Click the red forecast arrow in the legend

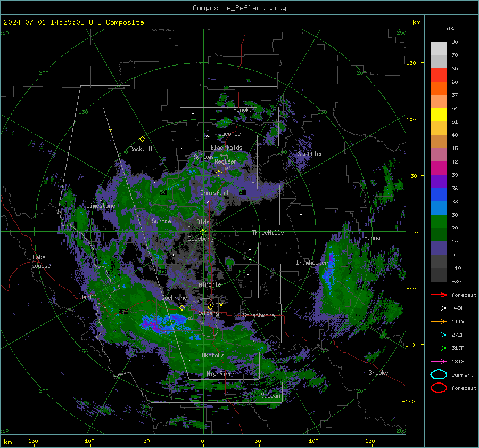tap(439, 295)
